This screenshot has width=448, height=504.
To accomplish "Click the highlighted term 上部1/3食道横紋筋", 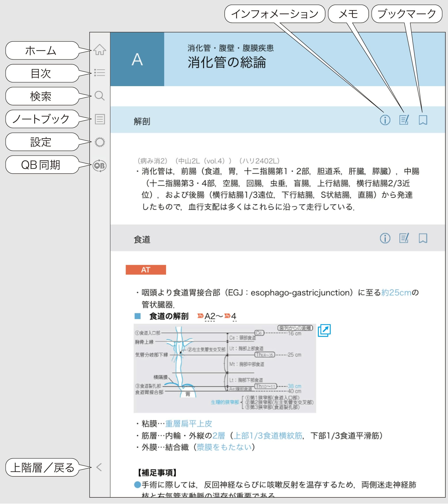I will (x=268, y=436).
